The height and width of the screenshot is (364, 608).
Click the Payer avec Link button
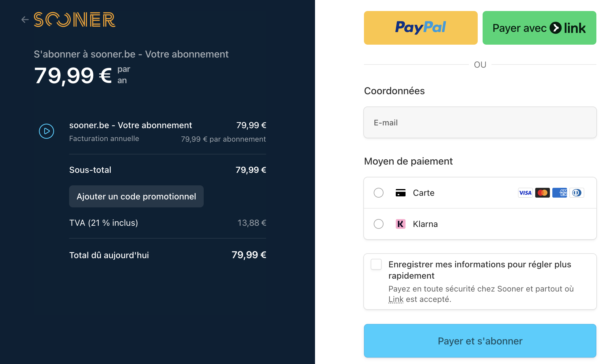(x=539, y=28)
